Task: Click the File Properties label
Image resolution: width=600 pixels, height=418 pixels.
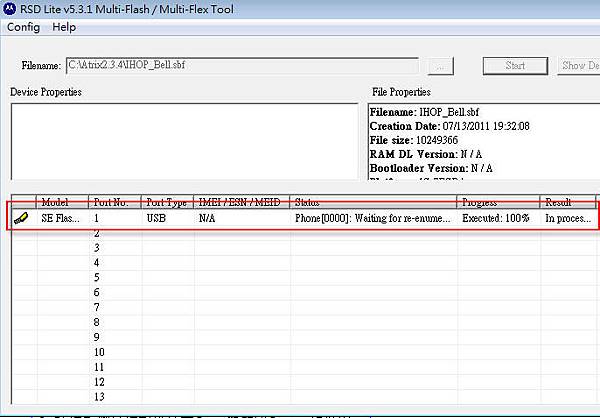Action: pos(401,92)
